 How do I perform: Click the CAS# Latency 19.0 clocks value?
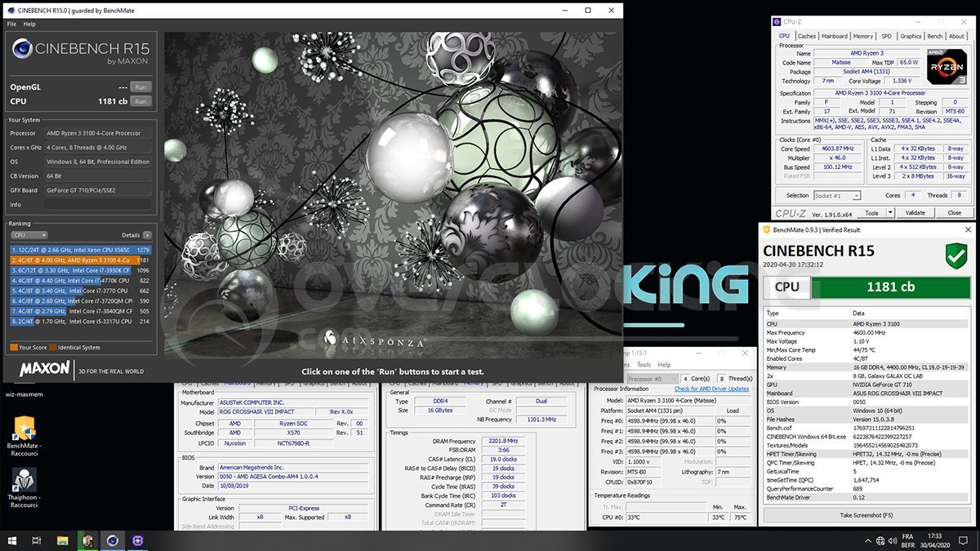tap(503, 460)
